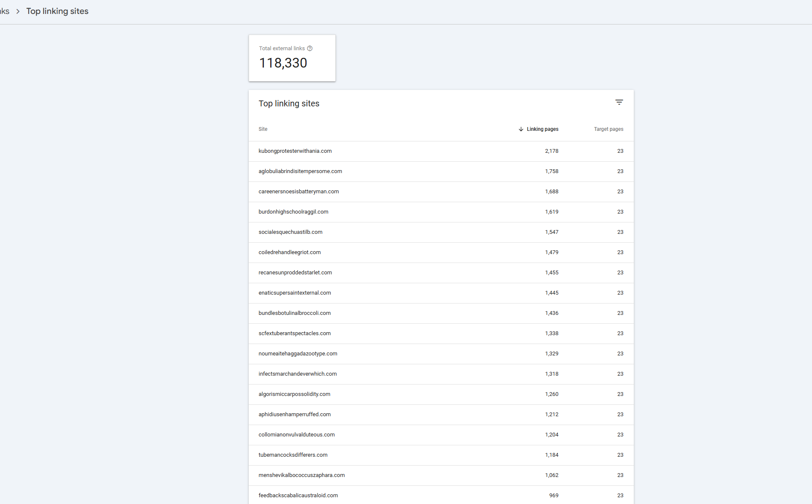Click the help icon beside Total external links
Screen dimensions: 812x504
point(310,49)
